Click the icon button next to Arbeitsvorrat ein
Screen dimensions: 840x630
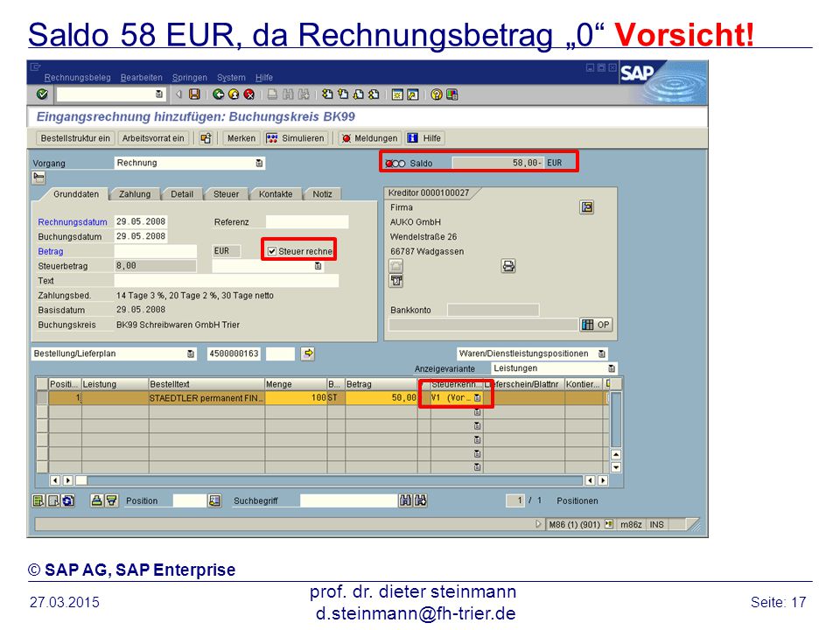206,138
